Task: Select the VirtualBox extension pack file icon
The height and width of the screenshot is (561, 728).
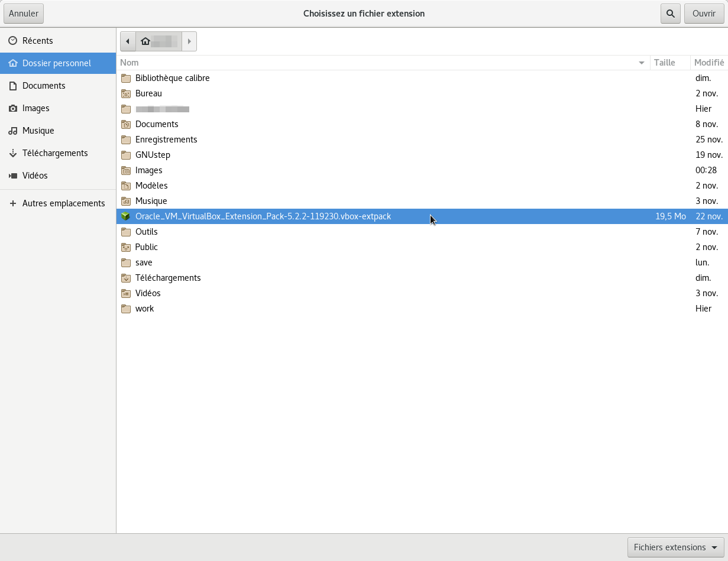Action: (125, 216)
